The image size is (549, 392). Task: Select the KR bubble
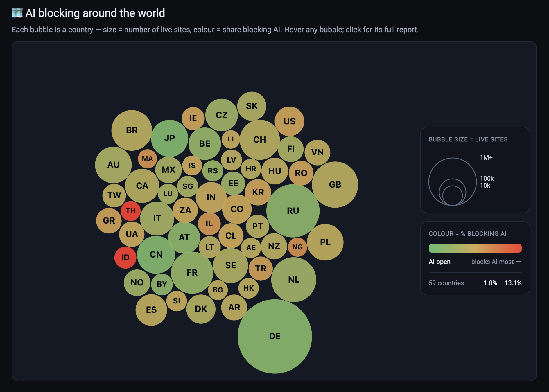pos(258,192)
